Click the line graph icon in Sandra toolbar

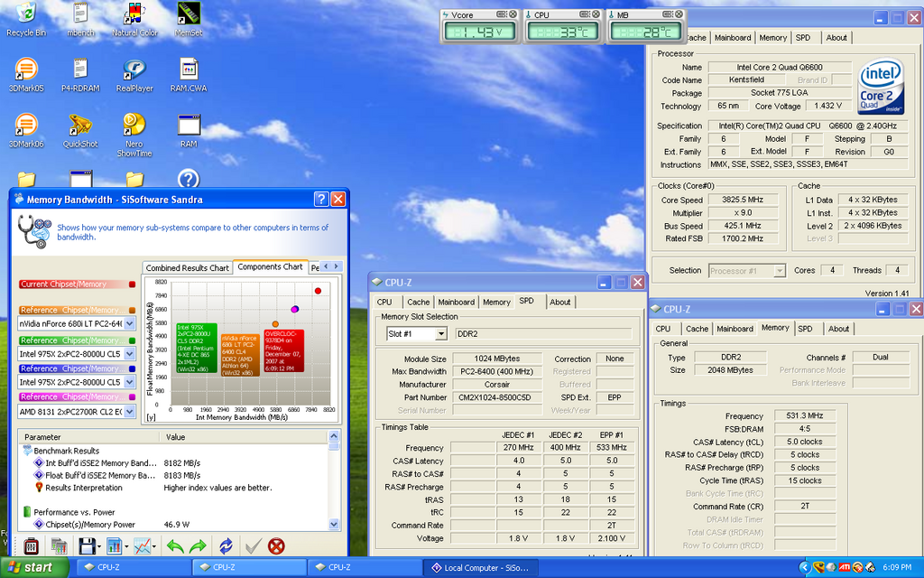[142, 546]
